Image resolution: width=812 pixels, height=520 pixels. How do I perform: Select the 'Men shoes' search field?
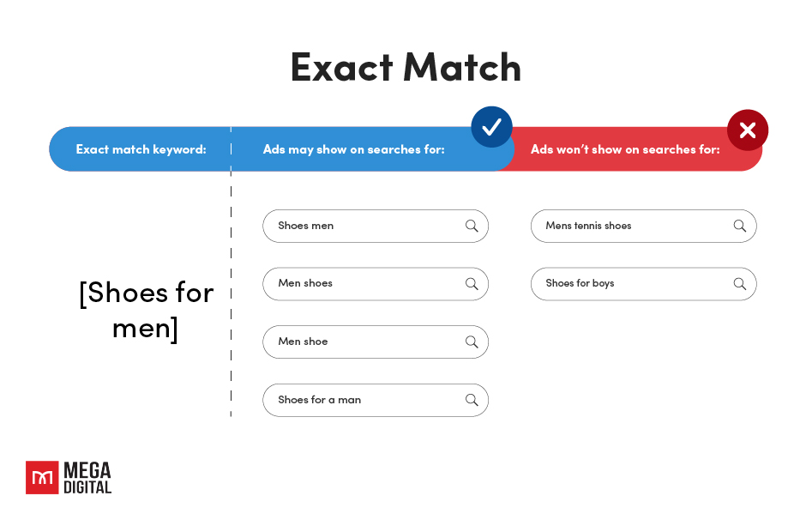pyautogui.click(x=376, y=283)
